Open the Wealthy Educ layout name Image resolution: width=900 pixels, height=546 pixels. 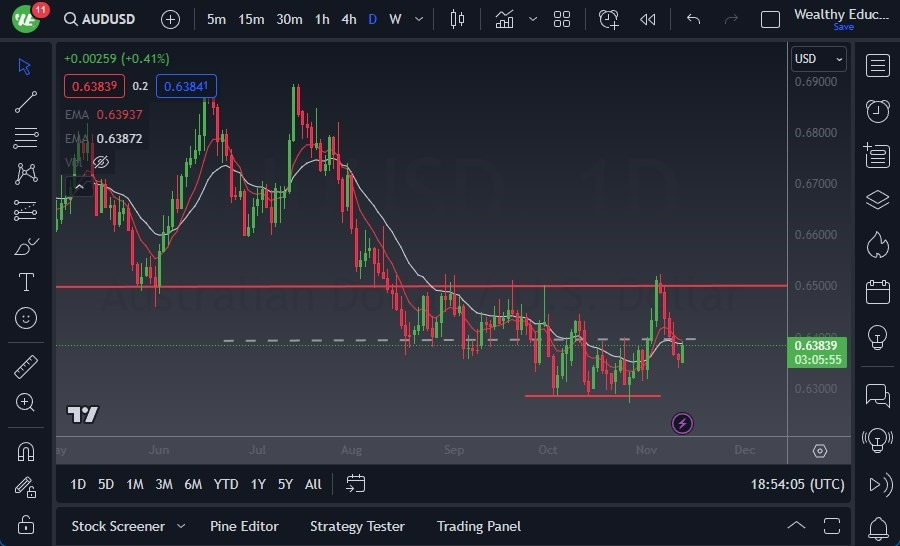pyautogui.click(x=841, y=14)
